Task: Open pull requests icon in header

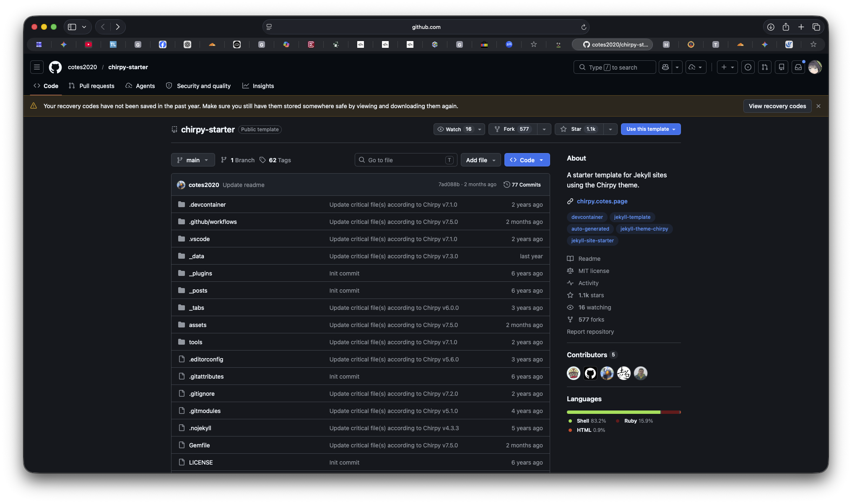Action: [x=765, y=67]
